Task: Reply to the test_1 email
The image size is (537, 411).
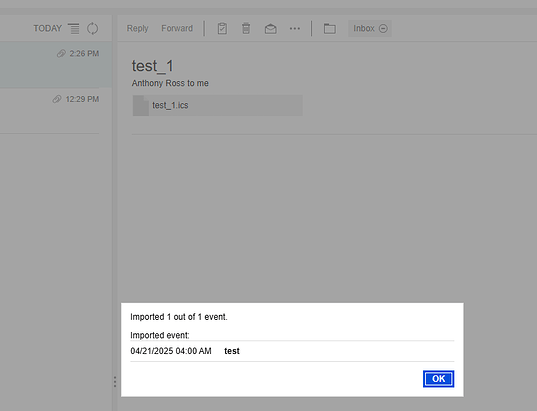Action: pyautogui.click(x=137, y=28)
